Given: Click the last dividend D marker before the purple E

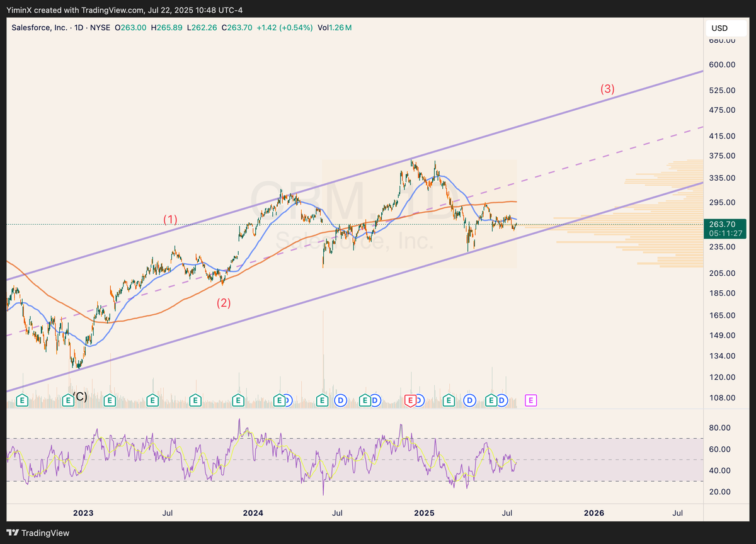Looking at the screenshot, I should click(502, 400).
